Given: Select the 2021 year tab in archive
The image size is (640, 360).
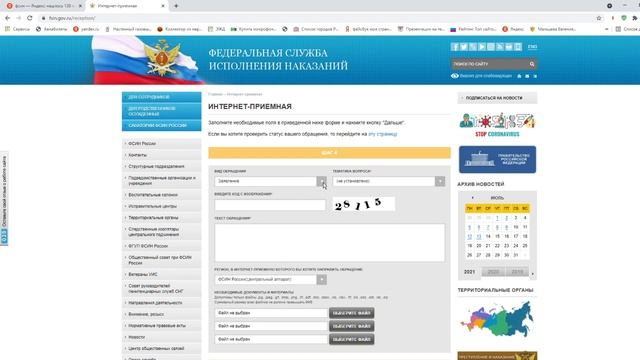Looking at the screenshot, I should pyautogui.click(x=469, y=272).
